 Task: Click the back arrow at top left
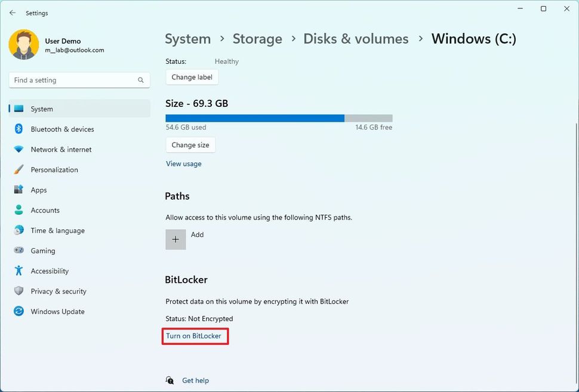[x=12, y=13]
